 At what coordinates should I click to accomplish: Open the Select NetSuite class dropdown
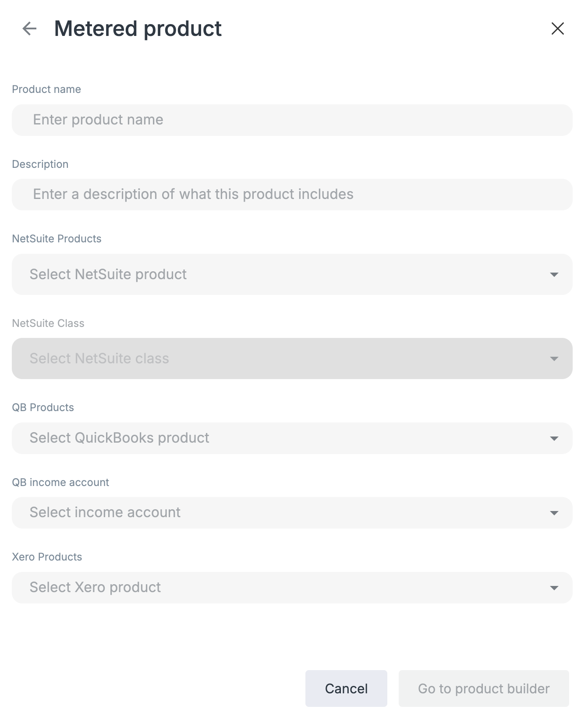[x=292, y=358]
